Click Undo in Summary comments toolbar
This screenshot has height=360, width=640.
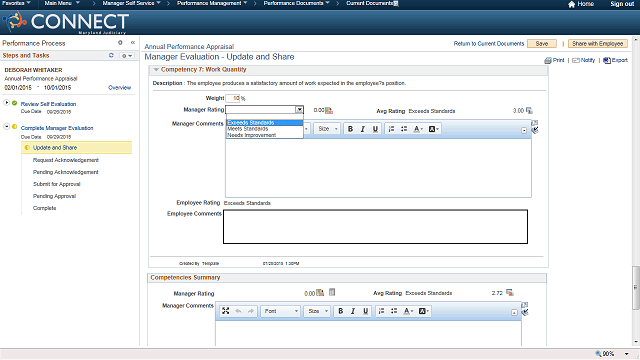238,311
